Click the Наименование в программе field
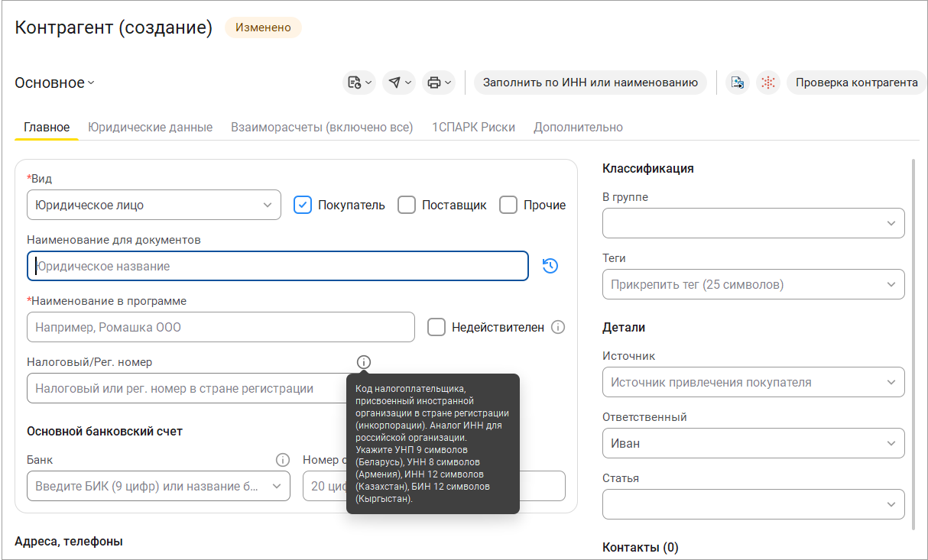 pyautogui.click(x=221, y=327)
